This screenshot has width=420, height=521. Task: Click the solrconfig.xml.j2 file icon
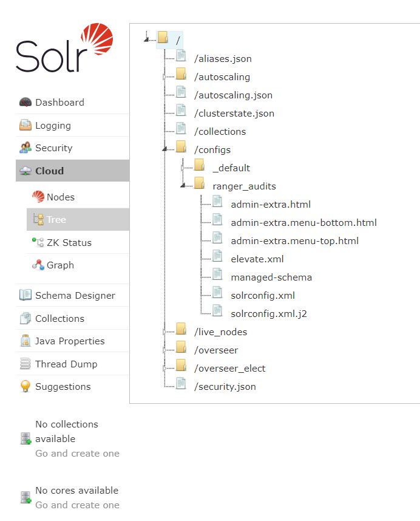[x=217, y=310]
